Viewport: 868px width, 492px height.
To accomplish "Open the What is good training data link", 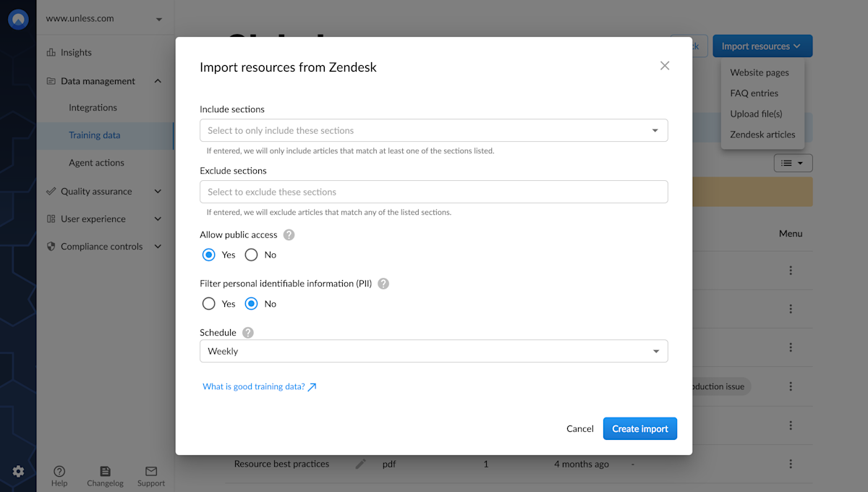I will point(254,386).
